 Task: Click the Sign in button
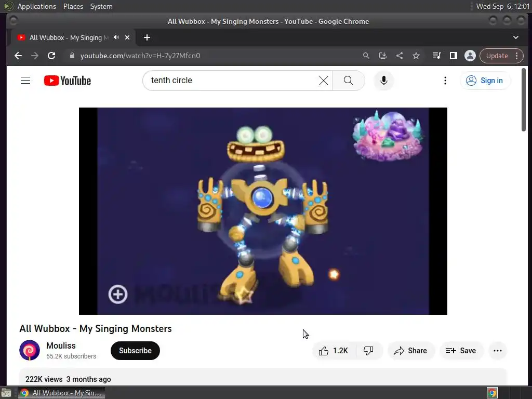[485, 81]
